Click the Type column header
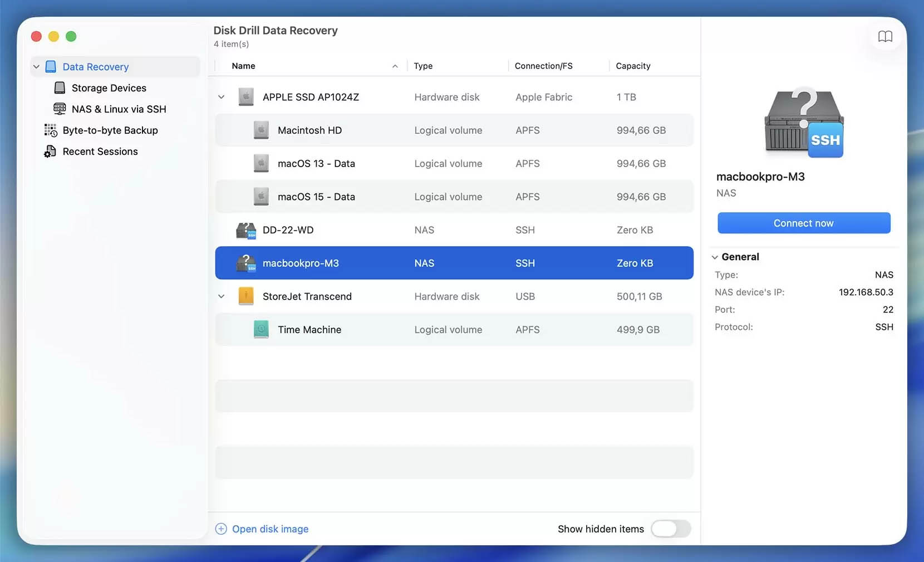 tap(423, 66)
